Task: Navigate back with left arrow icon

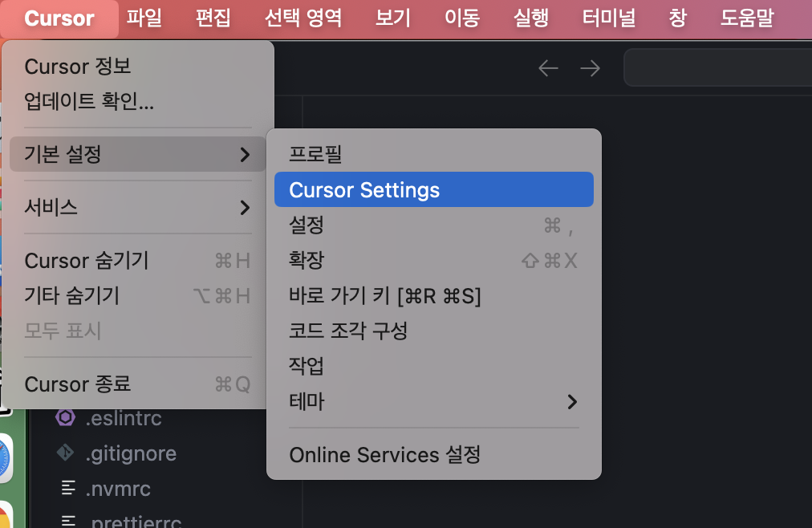Action: pyautogui.click(x=548, y=68)
